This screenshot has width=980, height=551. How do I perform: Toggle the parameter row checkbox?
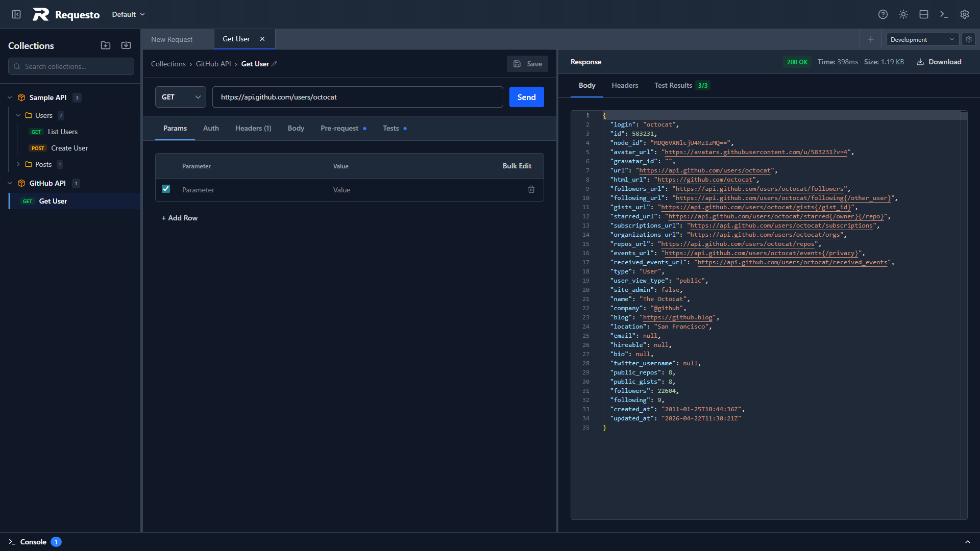[x=166, y=189]
